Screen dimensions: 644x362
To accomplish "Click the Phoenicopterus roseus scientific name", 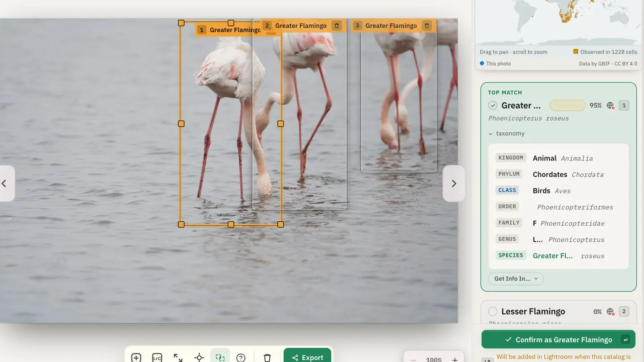I will [529, 118].
